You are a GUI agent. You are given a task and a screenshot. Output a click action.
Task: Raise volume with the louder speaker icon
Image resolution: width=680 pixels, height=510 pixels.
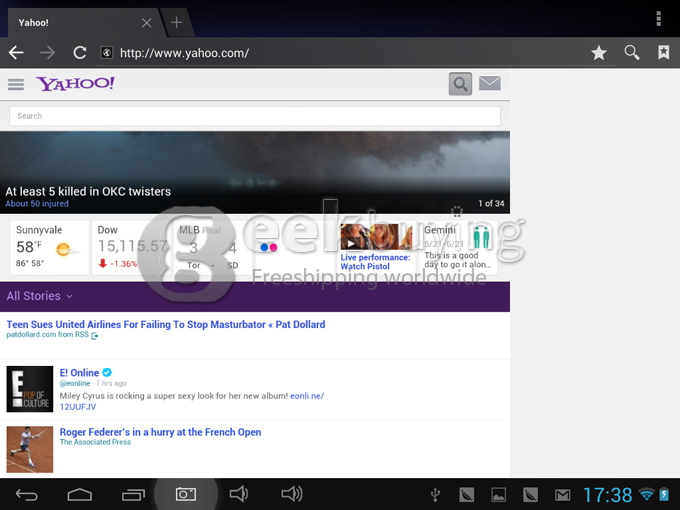(292, 494)
